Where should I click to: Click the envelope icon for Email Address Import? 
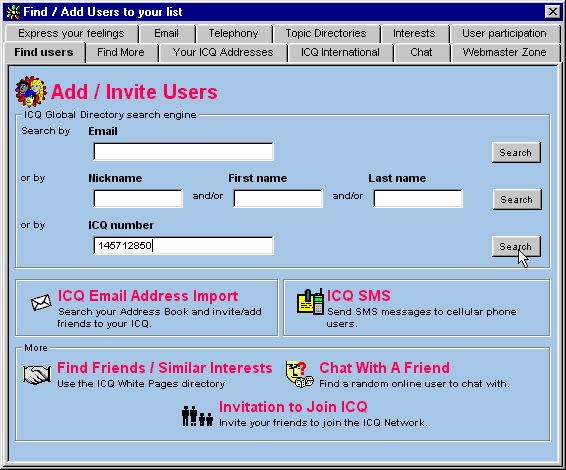pos(41,303)
